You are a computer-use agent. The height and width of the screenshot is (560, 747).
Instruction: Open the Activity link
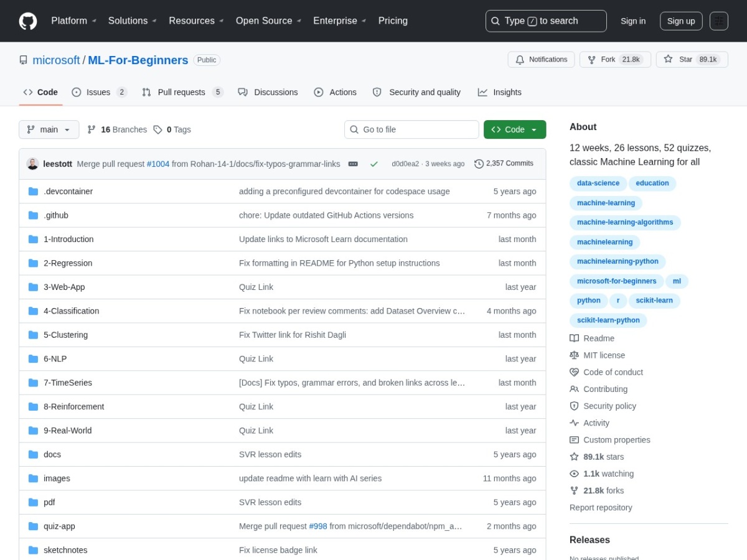590,423
